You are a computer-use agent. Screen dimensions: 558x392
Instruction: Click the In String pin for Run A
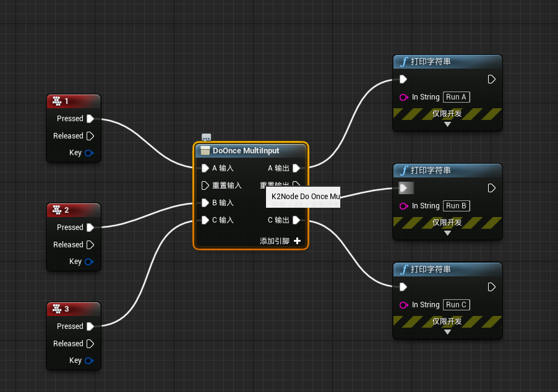pos(403,97)
